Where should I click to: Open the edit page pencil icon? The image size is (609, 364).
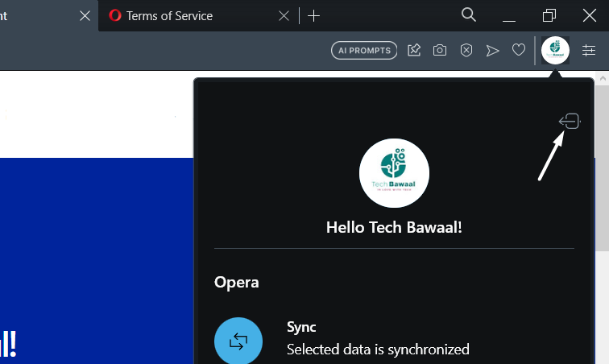point(414,50)
